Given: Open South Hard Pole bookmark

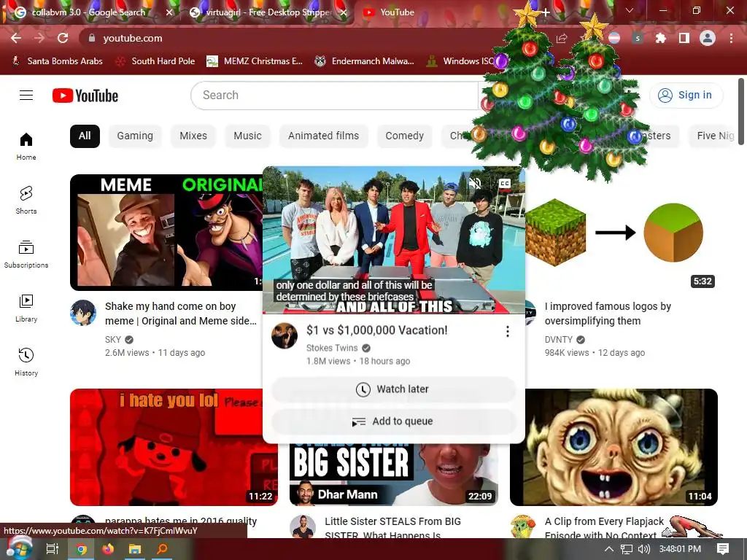Looking at the screenshot, I should (x=156, y=61).
